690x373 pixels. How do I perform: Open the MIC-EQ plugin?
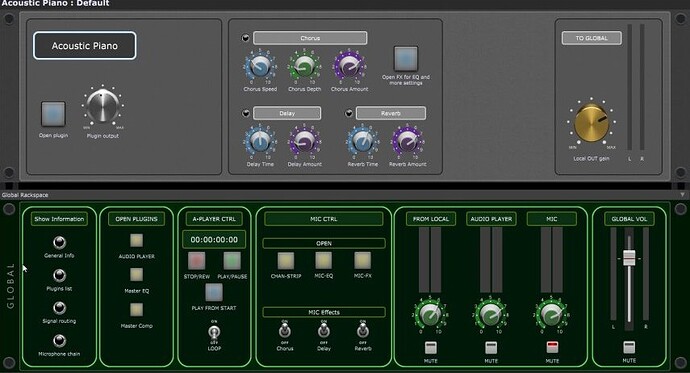click(323, 261)
